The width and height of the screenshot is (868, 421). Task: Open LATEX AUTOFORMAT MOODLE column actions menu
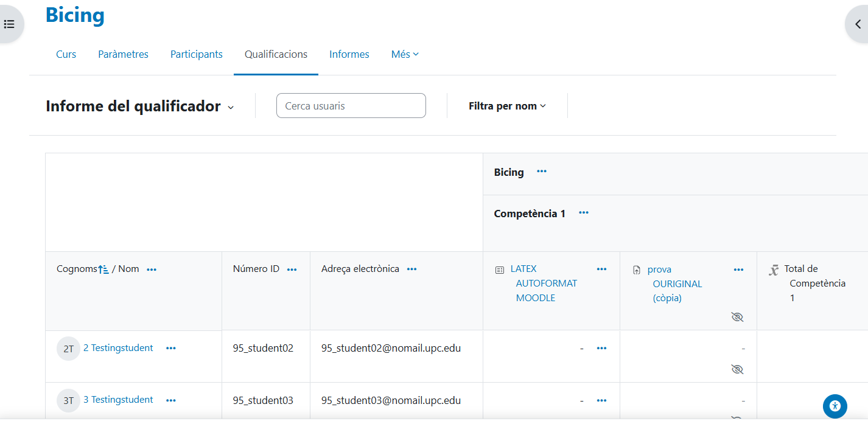pyautogui.click(x=601, y=270)
